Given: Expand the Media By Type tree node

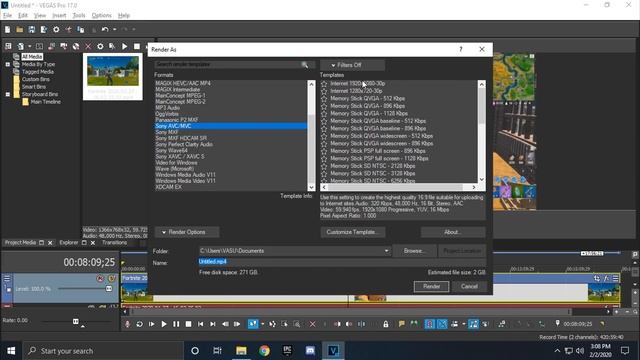Looking at the screenshot, I should (x=8, y=64).
